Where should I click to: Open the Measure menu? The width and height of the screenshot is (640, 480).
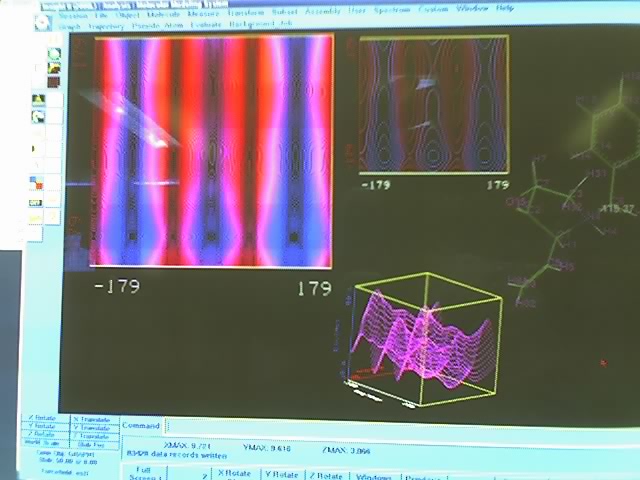pyautogui.click(x=203, y=13)
